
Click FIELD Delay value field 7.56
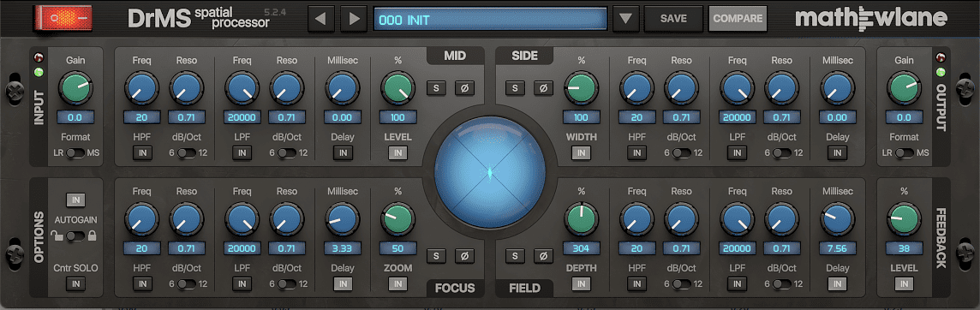point(838,248)
